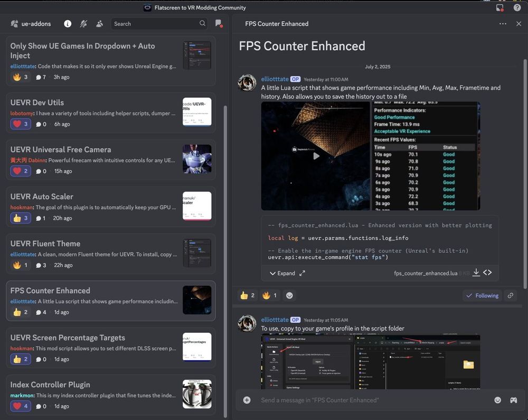Screen dimensions: 528x420
Task: Click the plus attach button in message bar
Action: (247, 400)
